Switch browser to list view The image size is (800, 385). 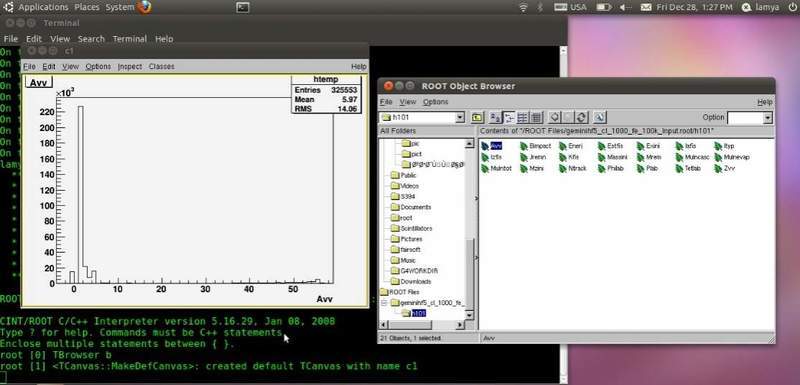point(522,118)
